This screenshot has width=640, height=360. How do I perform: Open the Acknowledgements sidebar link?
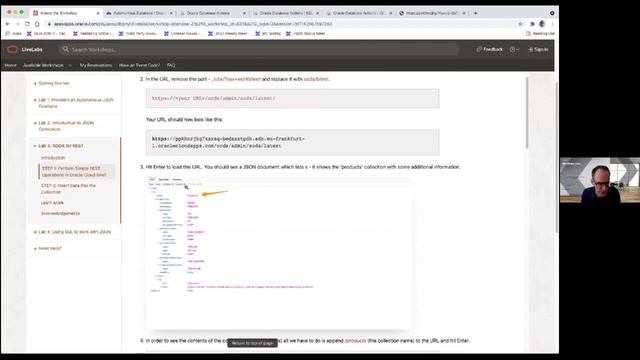(60, 213)
